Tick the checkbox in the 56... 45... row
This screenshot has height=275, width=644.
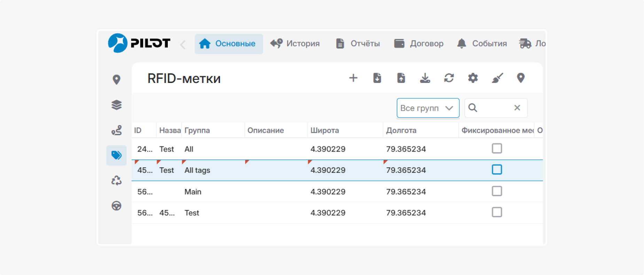click(x=497, y=212)
